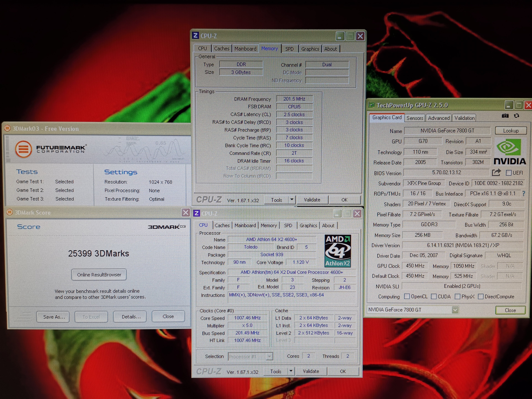Click Tools button in lower CPU-Z window
532x399 pixels.
(276, 371)
